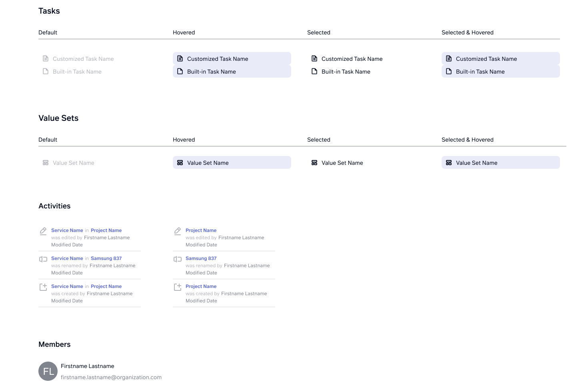Click the Firstname Lastname member name
576x392 pixels.
[x=88, y=366]
